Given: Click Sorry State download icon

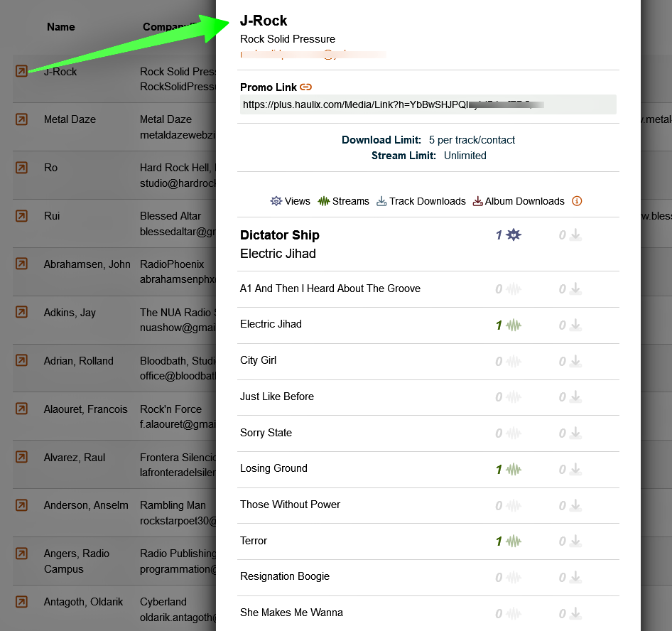Looking at the screenshot, I should [575, 433].
